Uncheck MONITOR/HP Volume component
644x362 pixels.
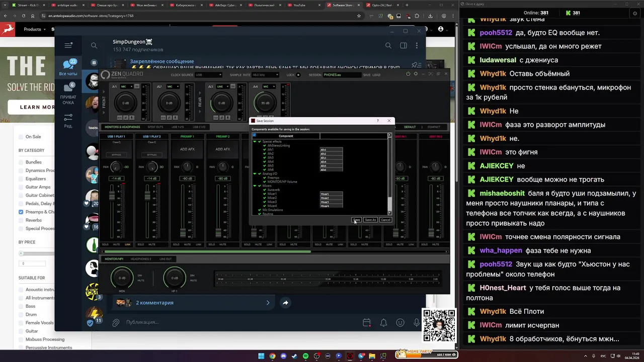coord(265,182)
